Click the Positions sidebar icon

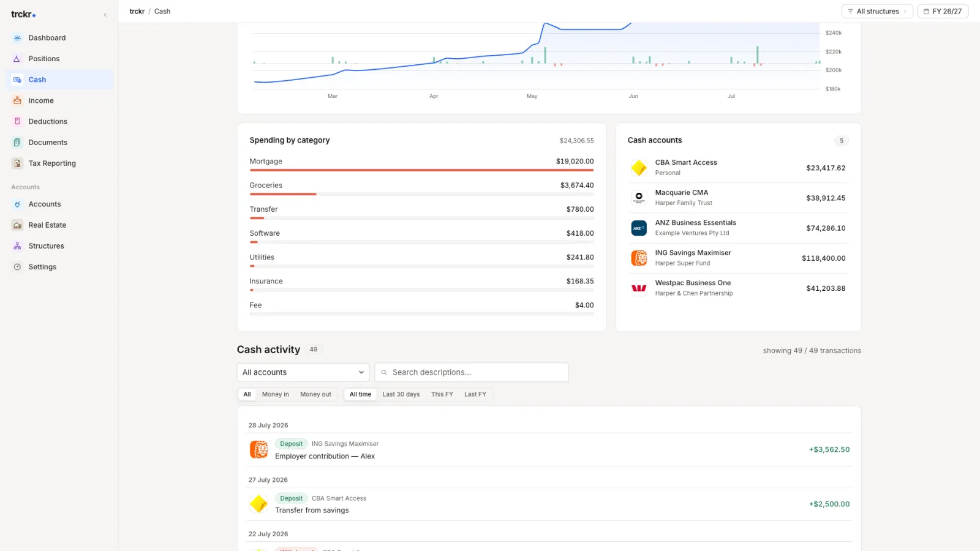[x=17, y=59]
